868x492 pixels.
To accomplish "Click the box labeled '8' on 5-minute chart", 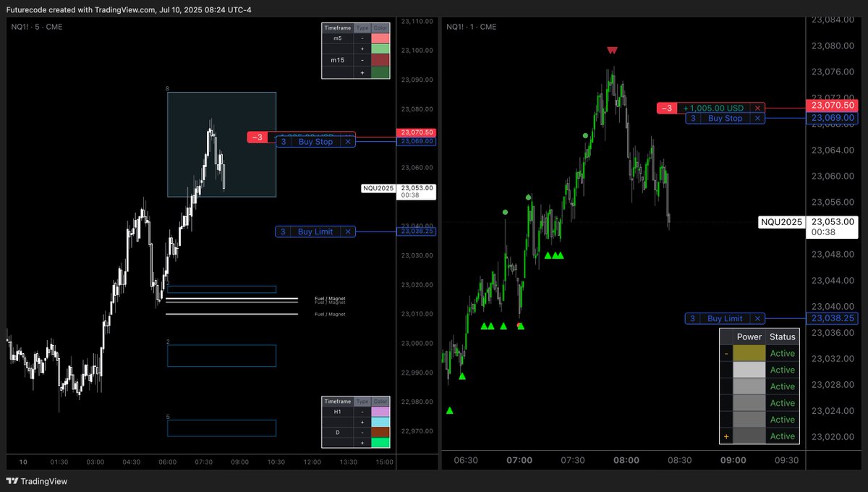I will tap(221, 144).
